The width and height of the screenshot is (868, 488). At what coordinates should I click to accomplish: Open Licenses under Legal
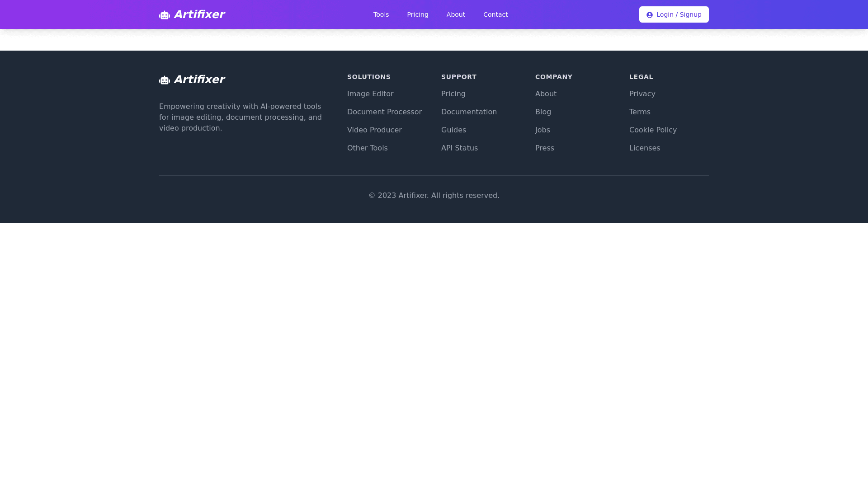pyautogui.click(x=645, y=148)
